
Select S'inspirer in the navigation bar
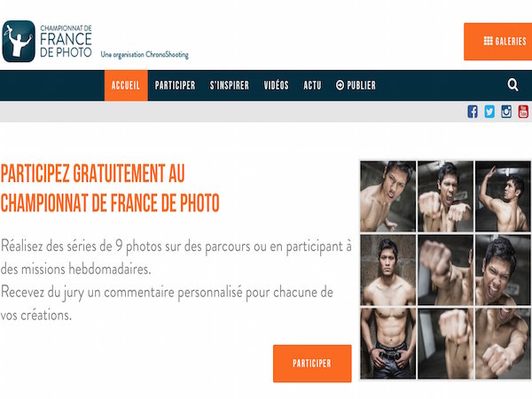[230, 85]
